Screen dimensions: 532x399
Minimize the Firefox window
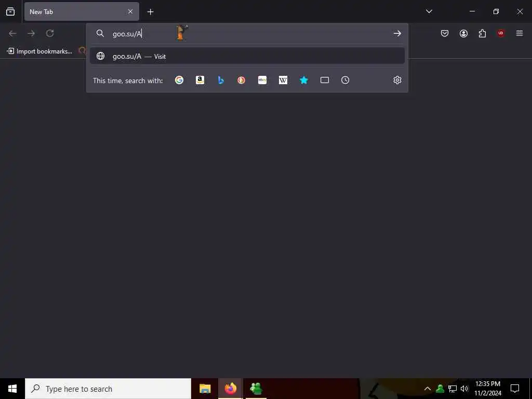[x=472, y=11]
